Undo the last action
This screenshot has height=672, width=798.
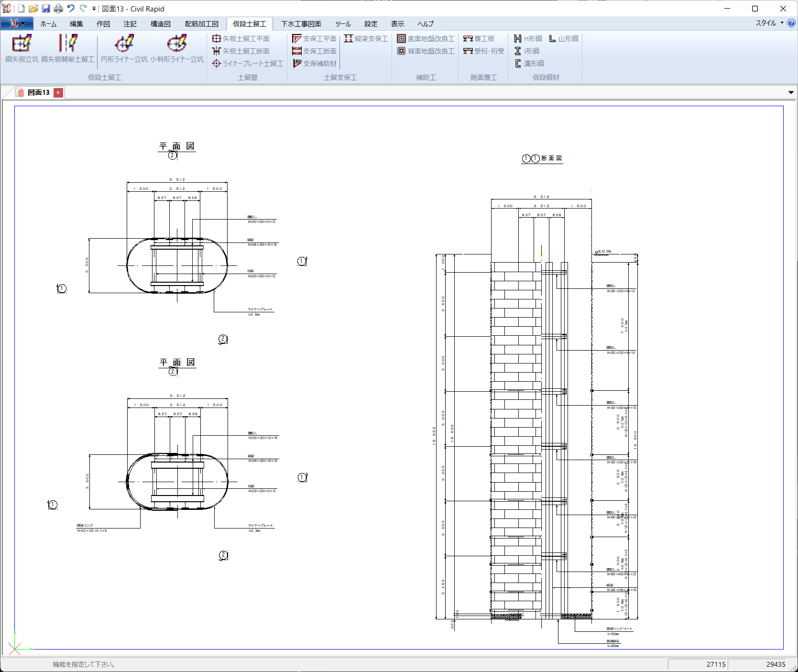coord(71,9)
